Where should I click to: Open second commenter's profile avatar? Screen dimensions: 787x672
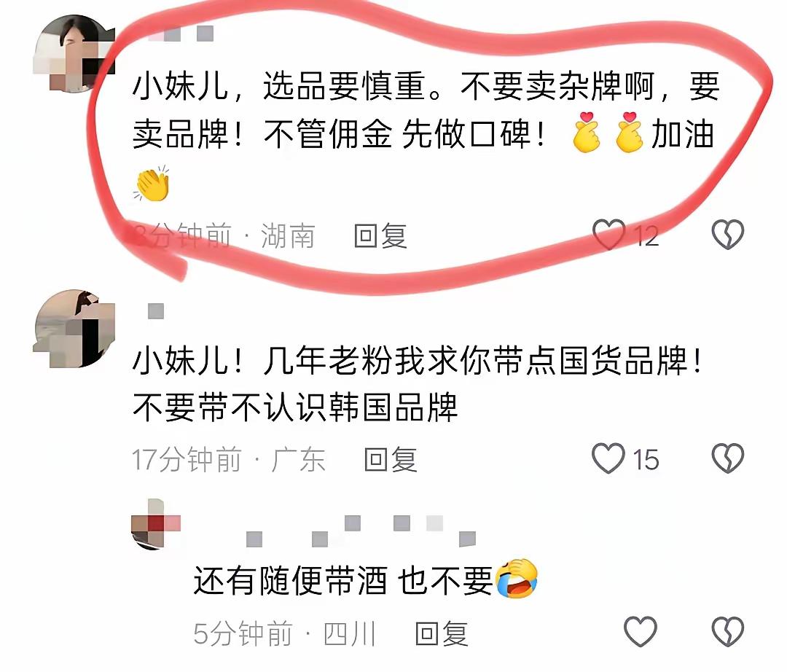74,329
